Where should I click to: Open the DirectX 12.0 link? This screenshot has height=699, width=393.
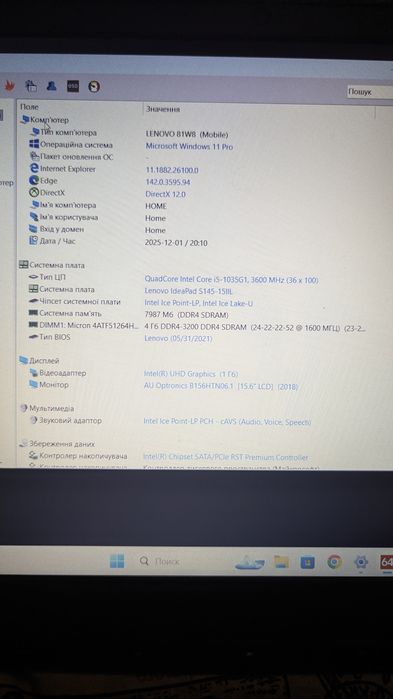point(165,194)
